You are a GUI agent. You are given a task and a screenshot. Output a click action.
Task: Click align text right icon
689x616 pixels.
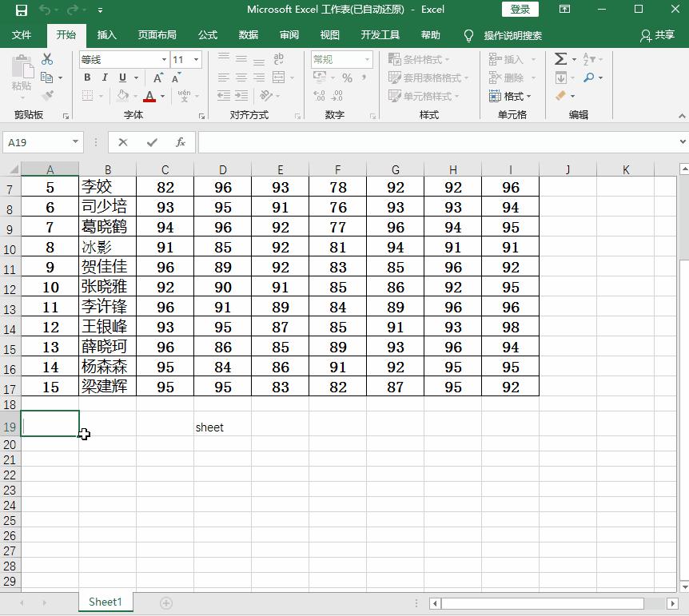[259, 77]
